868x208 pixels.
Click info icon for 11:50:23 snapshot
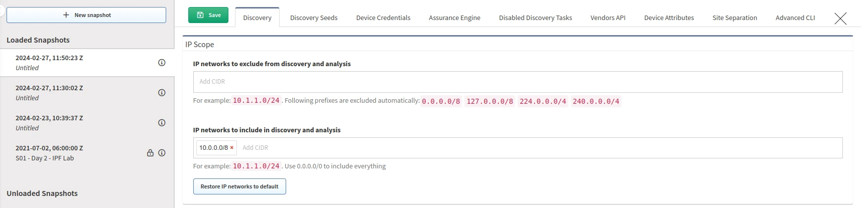click(162, 63)
